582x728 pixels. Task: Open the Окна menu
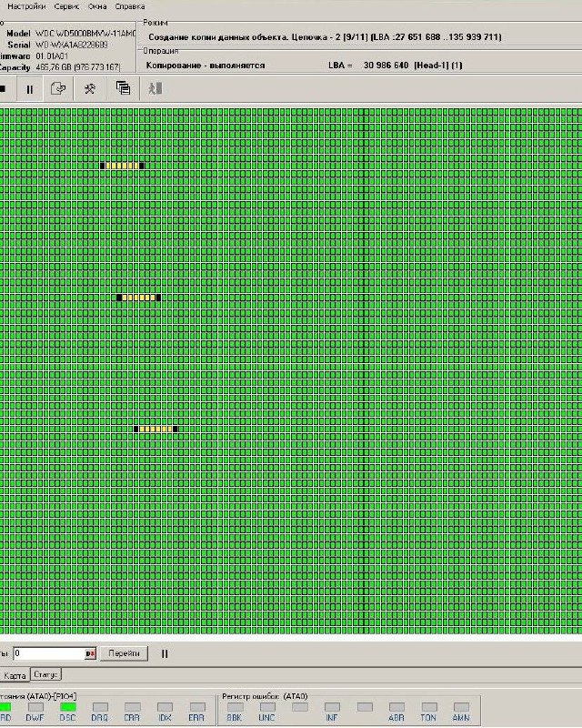click(97, 6)
